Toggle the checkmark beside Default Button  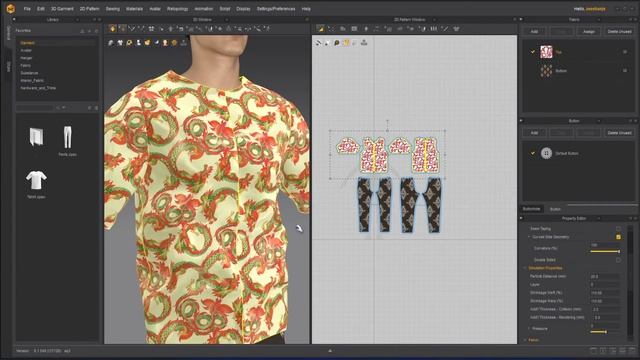(x=533, y=153)
